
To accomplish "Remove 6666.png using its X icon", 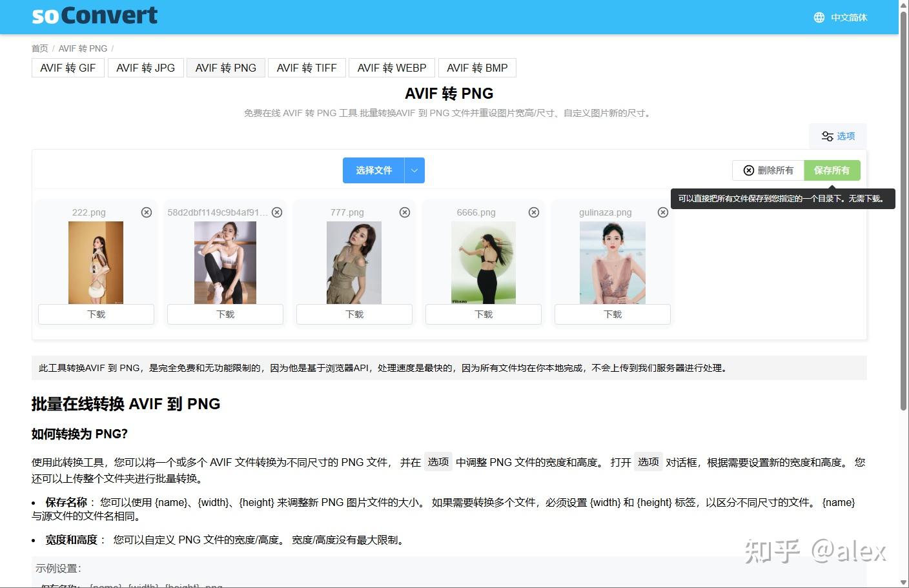I will click(534, 212).
